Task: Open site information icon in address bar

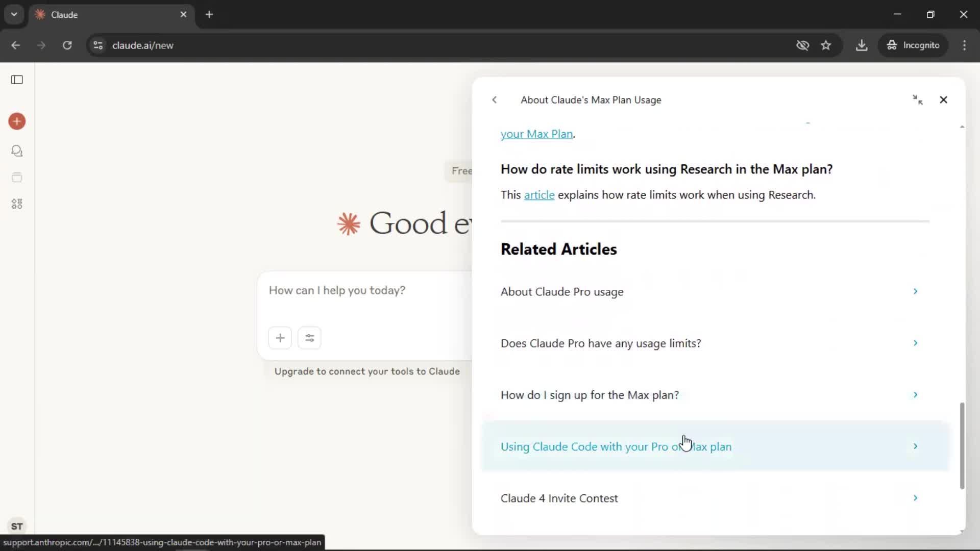Action: point(98,45)
